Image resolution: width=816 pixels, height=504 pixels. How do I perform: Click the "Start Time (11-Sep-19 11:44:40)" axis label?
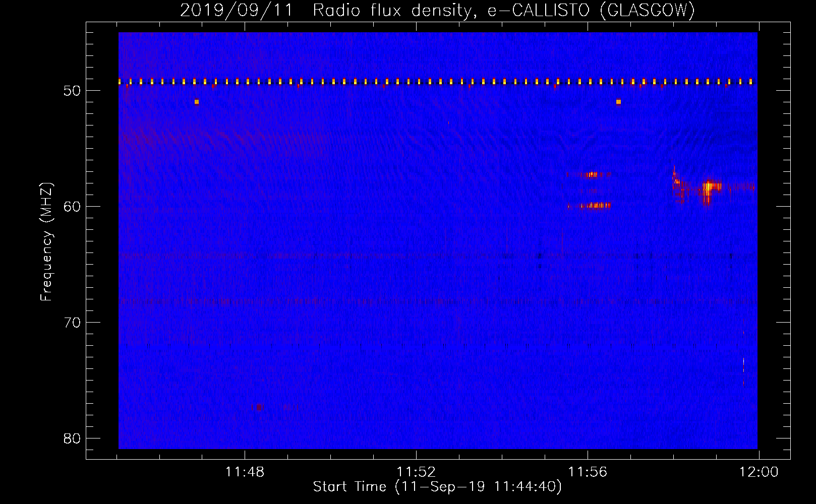pos(437,487)
